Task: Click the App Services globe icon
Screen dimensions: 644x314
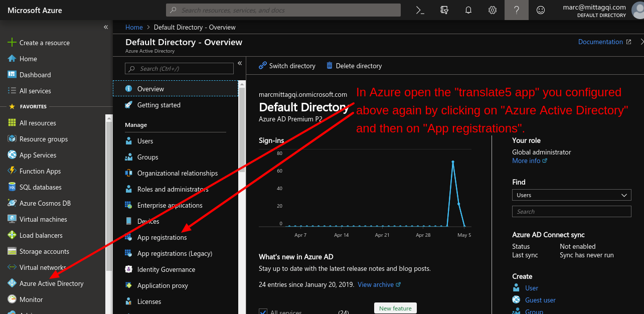Action: coord(12,155)
